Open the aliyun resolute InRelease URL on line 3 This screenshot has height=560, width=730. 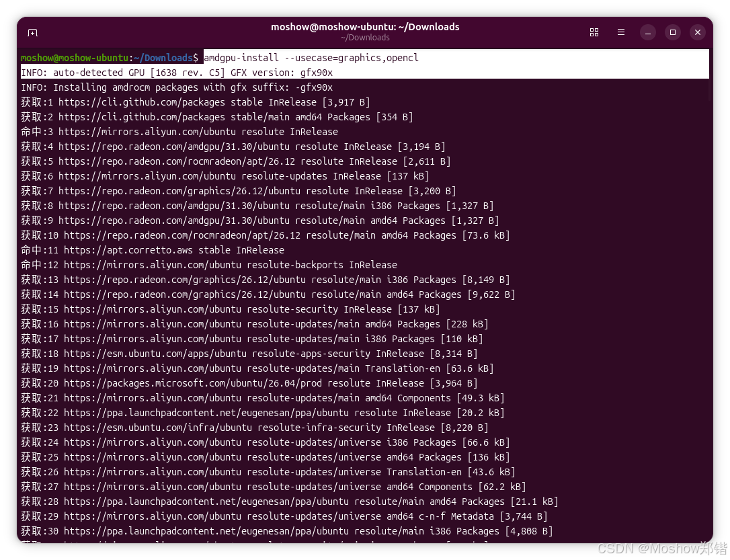(x=147, y=132)
